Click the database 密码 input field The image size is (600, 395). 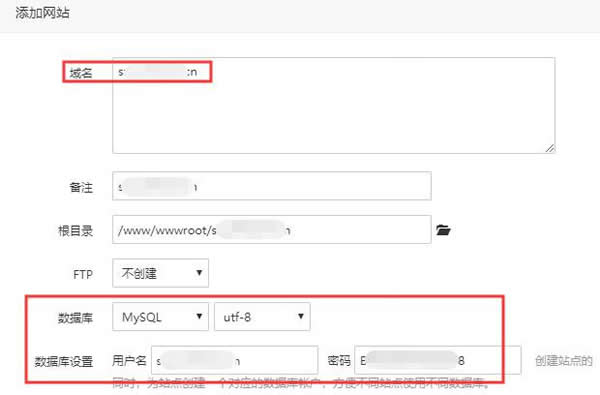tap(438, 360)
